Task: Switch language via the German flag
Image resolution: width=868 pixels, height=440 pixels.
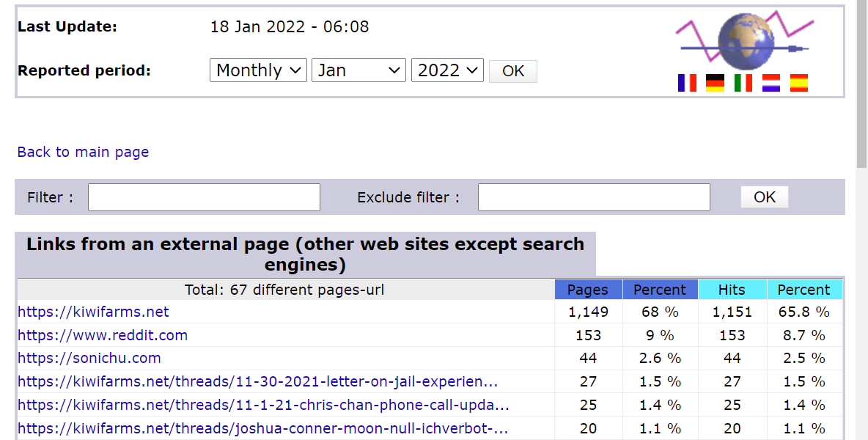Action: tap(716, 83)
